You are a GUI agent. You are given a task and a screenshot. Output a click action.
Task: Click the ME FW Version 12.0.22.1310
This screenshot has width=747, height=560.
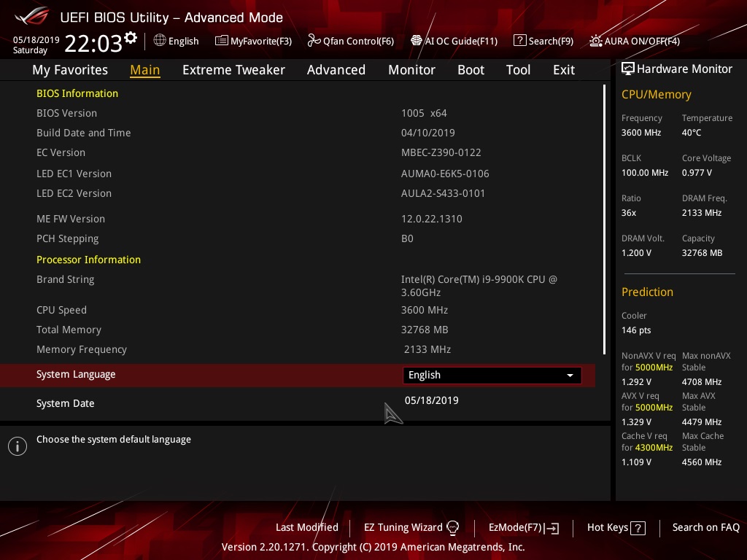[x=432, y=219]
